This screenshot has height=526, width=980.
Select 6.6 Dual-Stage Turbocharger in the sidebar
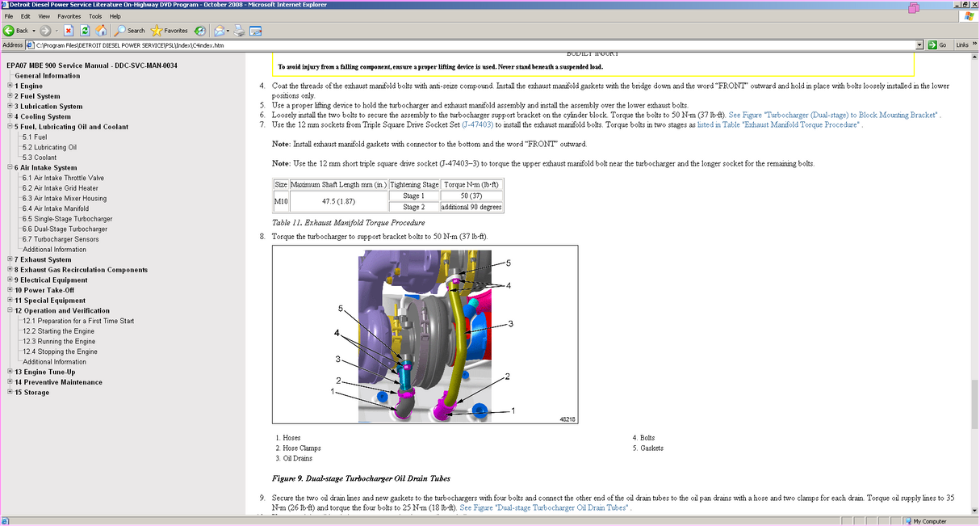(66, 229)
